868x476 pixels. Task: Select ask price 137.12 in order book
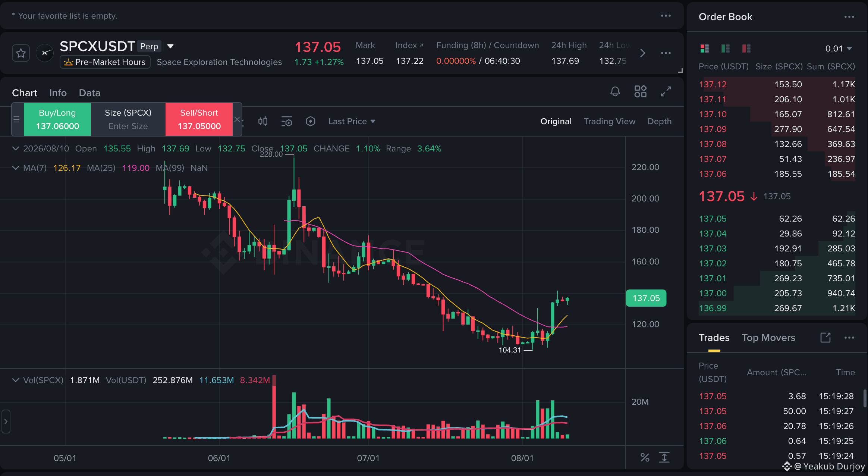713,84
